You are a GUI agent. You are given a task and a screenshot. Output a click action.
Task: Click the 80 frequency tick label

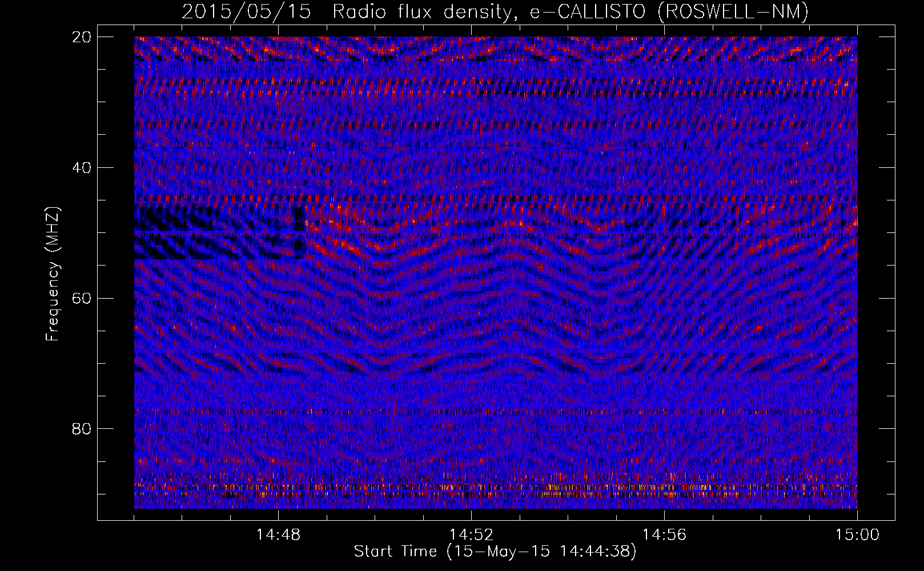pyautogui.click(x=82, y=429)
